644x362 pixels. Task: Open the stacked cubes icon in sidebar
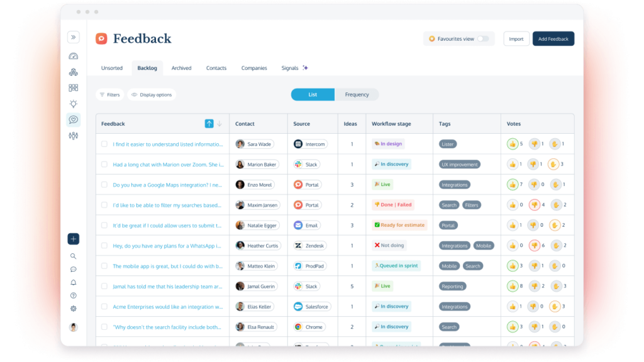[73, 72]
